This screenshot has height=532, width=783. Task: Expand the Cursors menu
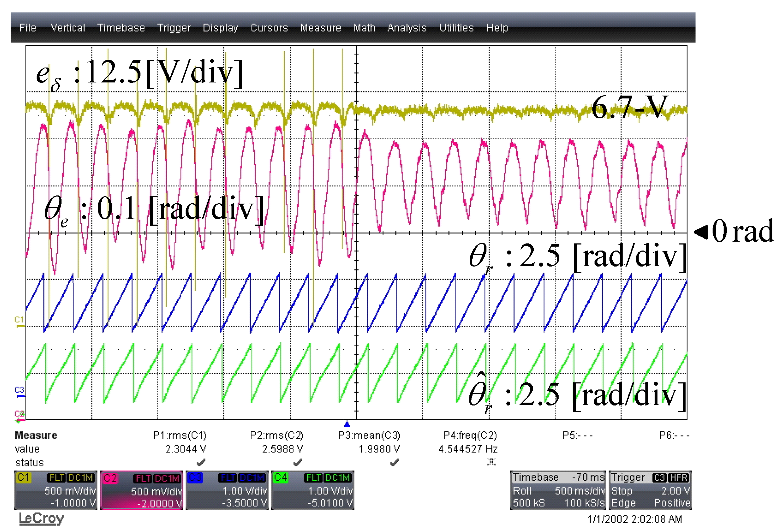(x=269, y=28)
